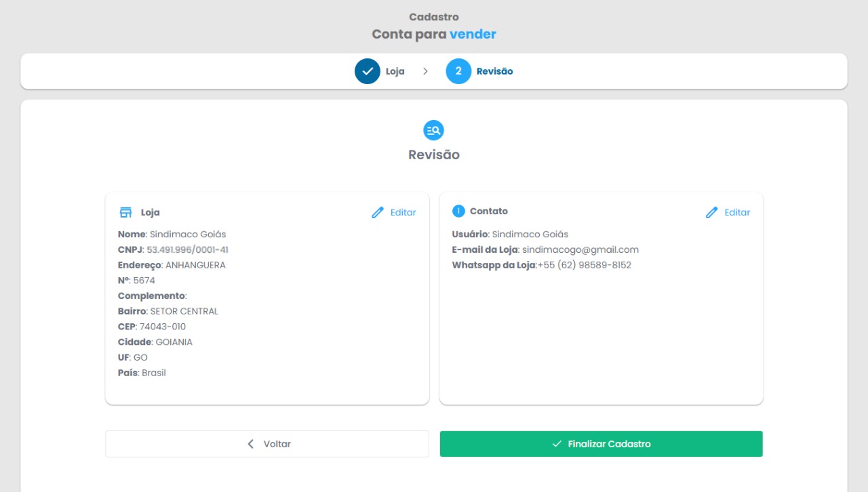
Task: Open Editar link for Loja details
Action: (x=403, y=212)
